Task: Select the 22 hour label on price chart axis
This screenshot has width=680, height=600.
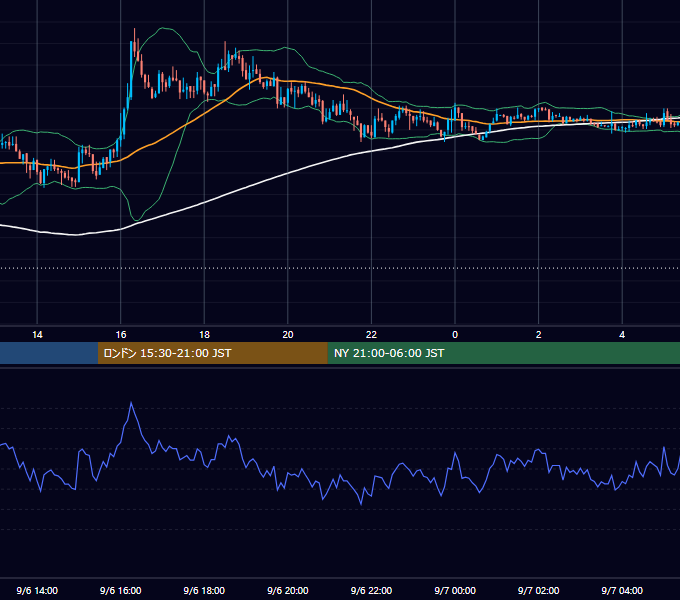Action: point(371,335)
